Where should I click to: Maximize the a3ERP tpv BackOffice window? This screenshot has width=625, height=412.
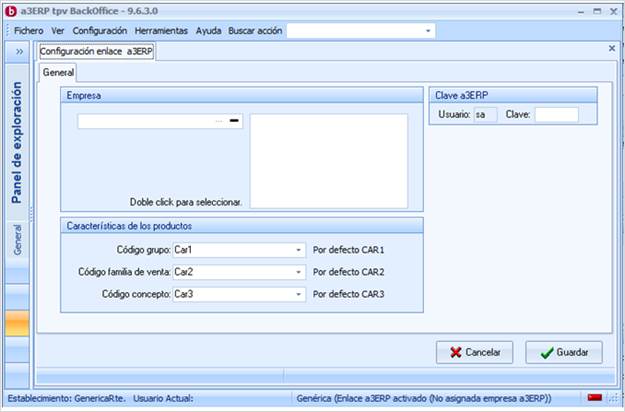click(597, 11)
